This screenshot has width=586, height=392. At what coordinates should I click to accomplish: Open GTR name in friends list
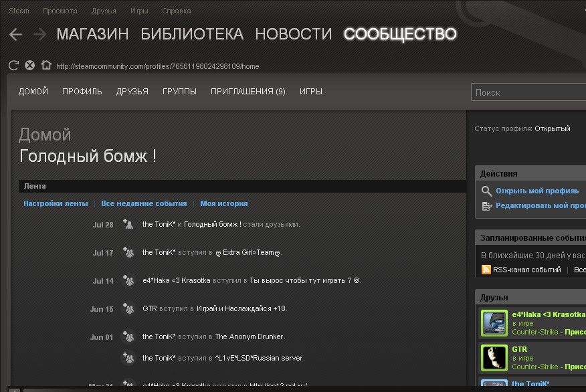coord(520,349)
